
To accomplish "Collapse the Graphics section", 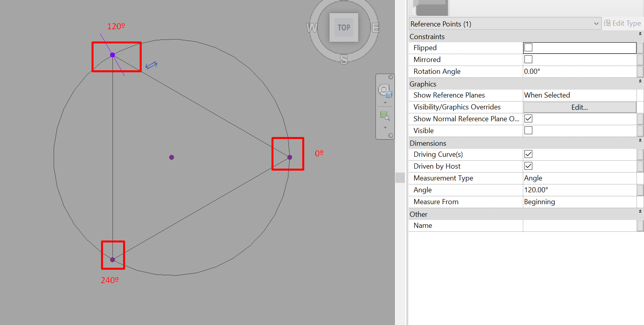I will click(x=640, y=81).
